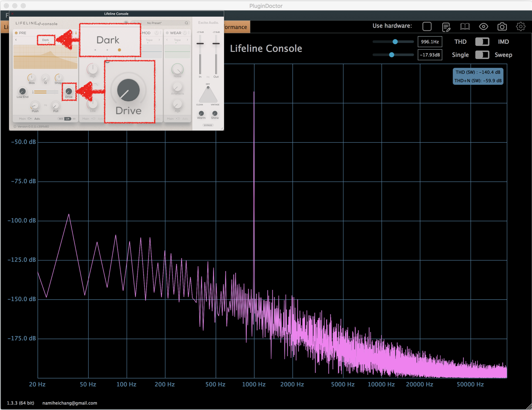
Task: Switch the THD / IMD toggle
Action: 482,42
